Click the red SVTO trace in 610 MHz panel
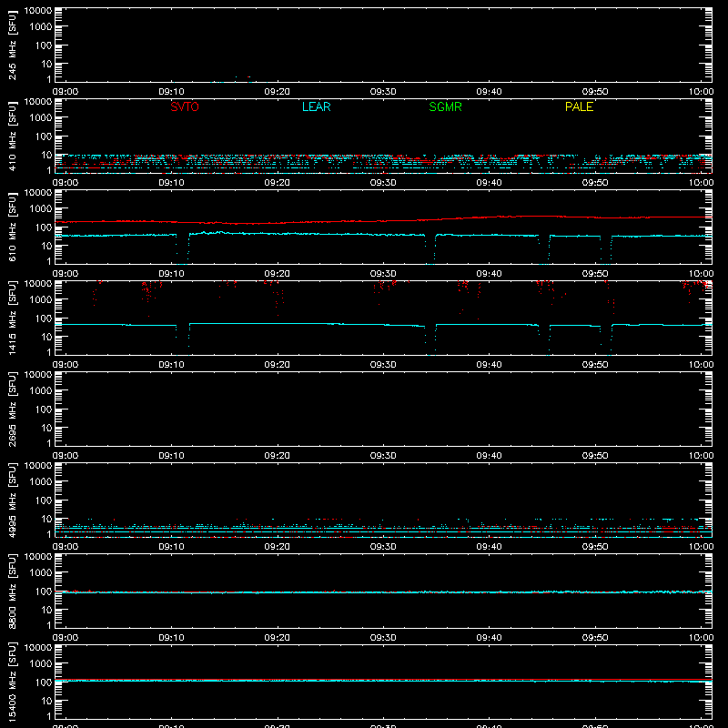 pos(383,221)
